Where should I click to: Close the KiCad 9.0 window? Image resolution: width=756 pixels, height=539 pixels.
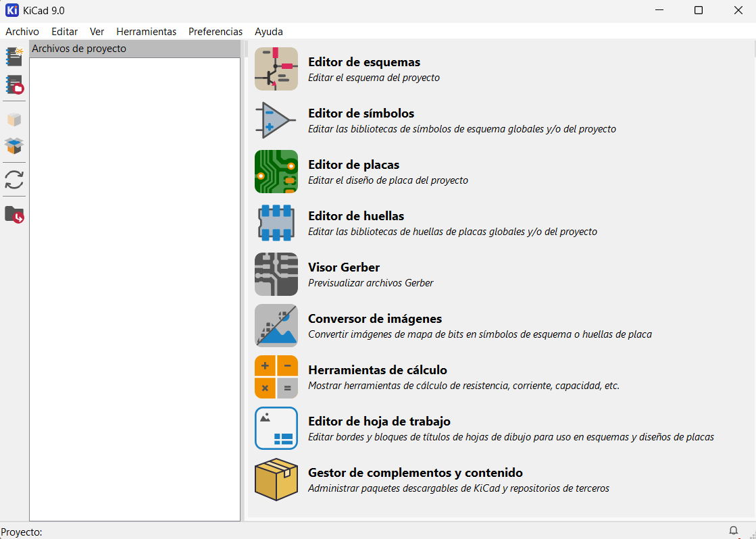click(738, 10)
